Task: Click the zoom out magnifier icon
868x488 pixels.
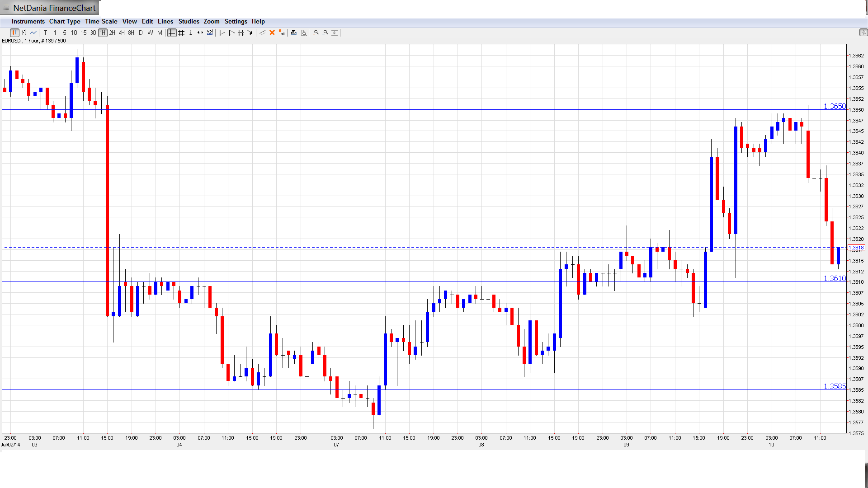Action: tap(325, 33)
